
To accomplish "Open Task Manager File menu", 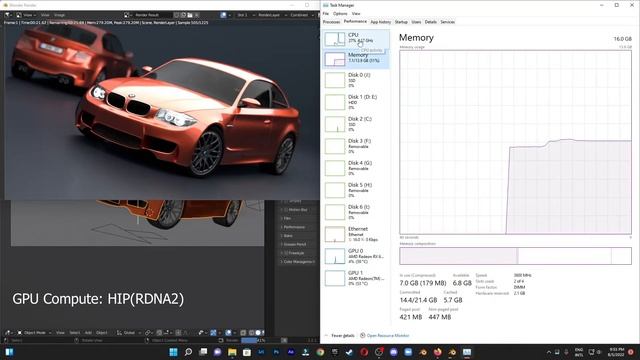I will [326, 13].
